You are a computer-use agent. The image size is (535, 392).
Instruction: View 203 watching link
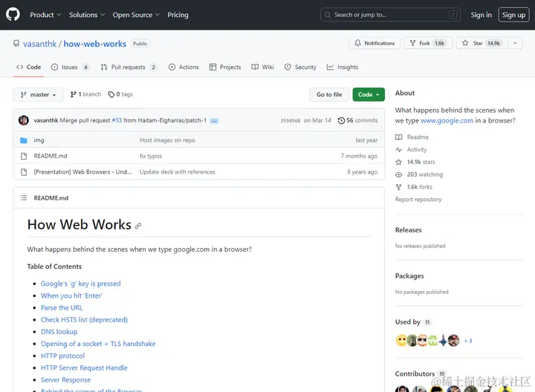pyautogui.click(x=419, y=174)
